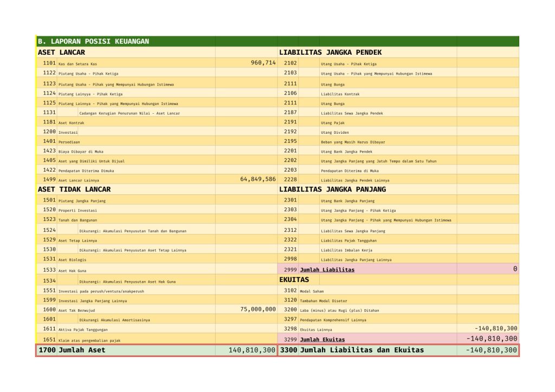Screen dimensions: 555x392
Task: Select "Dikurangi Akumulasi Amortisasinya" label
Action: click(114, 320)
